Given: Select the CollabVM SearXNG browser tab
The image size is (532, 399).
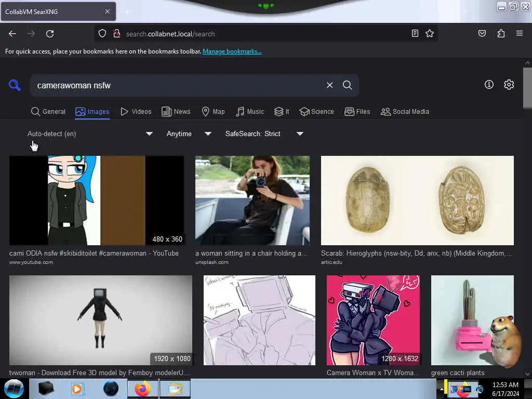Looking at the screenshot, I should point(58,11).
